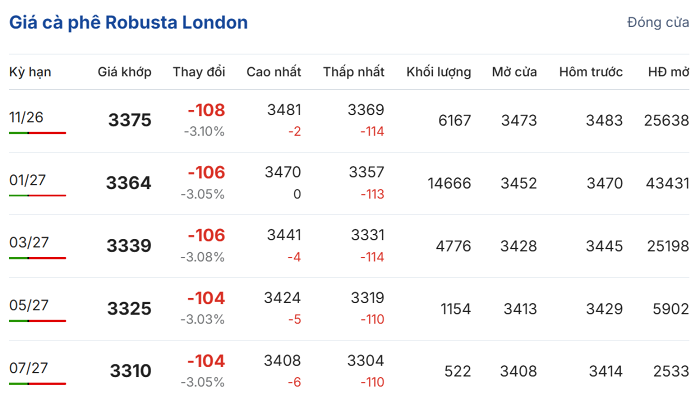Click the Kỳ hạn column header
Image resolution: width=700 pixels, height=395 pixels.
click(30, 72)
